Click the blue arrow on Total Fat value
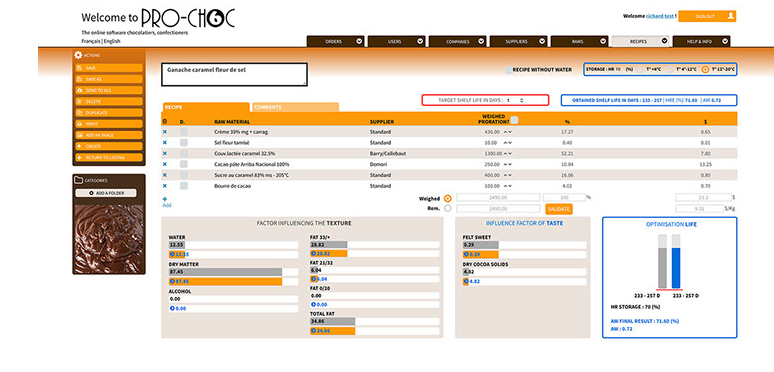The width and height of the screenshot is (774, 372). coord(313,331)
